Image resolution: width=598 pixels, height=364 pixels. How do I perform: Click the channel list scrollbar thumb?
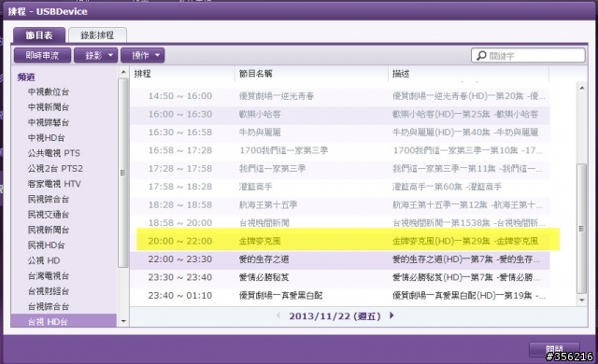[x=122, y=173]
